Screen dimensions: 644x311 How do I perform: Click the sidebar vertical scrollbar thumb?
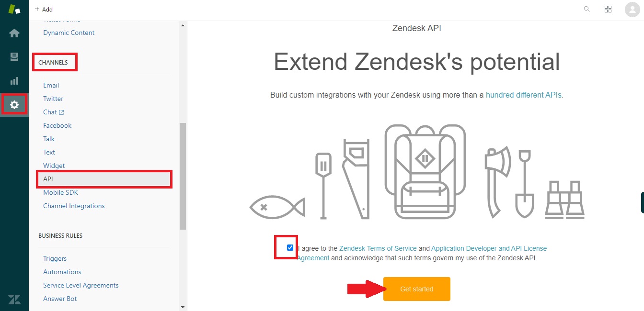[x=183, y=176]
